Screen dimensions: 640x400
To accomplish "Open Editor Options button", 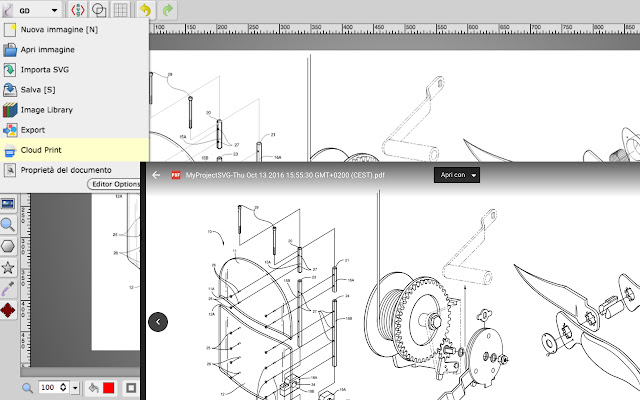I will pyautogui.click(x=114, y=184).
